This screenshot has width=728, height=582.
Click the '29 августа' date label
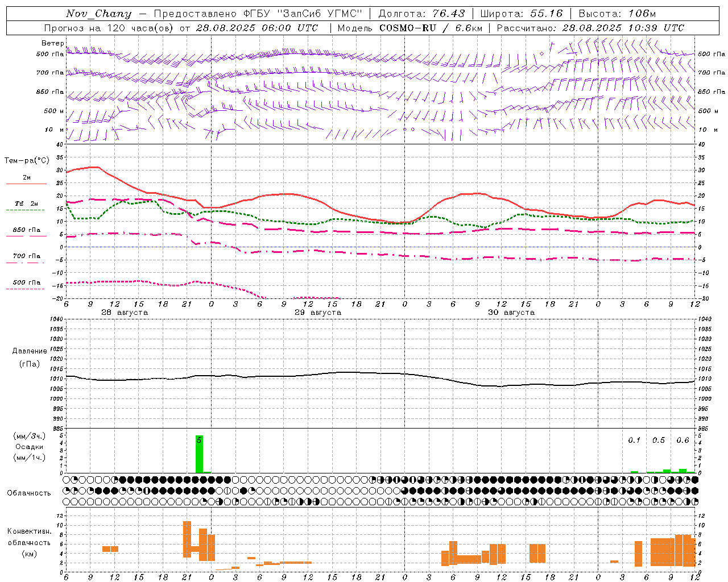pos(318,313)
